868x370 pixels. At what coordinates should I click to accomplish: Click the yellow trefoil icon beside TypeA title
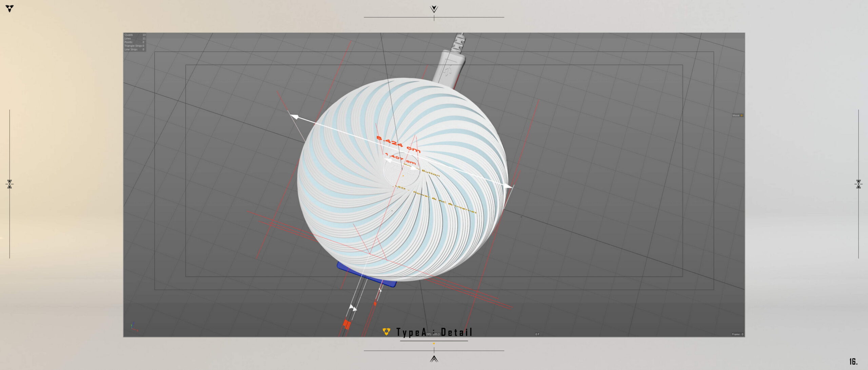(x=386, y=332)
